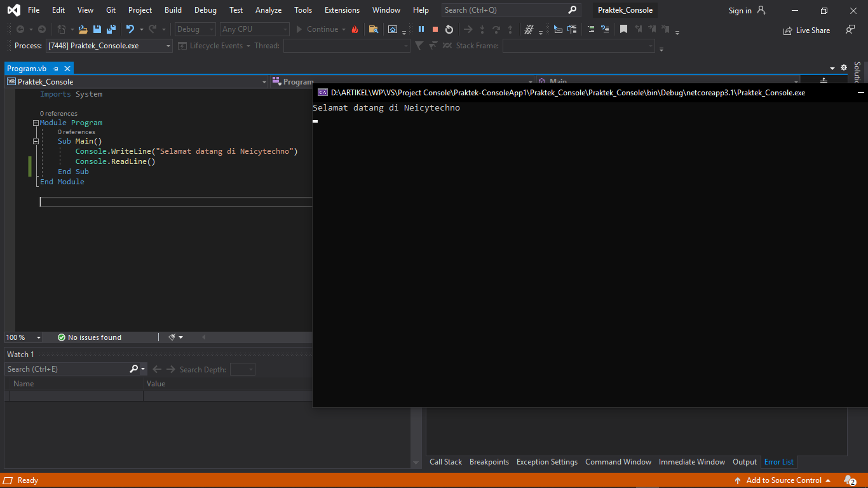
Task: Open the Extensions menu
Action: tap(342, 10)
